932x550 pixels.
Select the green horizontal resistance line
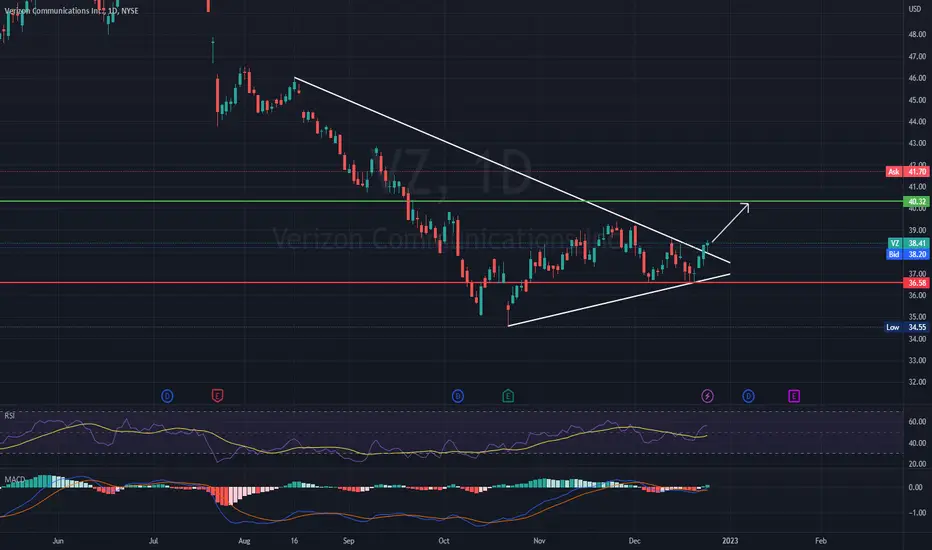tap(452, 202)
